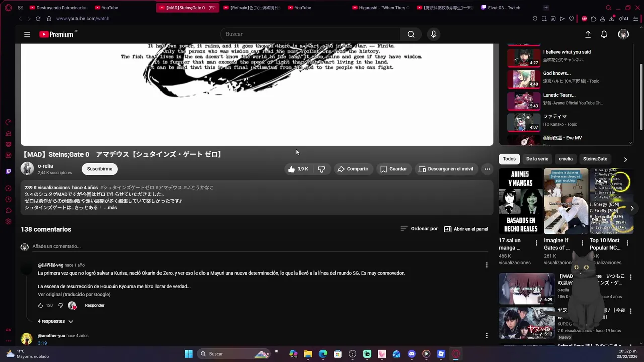Select the Todos filter chip
This screenshot has height=362, width=644.
(509, 159)
